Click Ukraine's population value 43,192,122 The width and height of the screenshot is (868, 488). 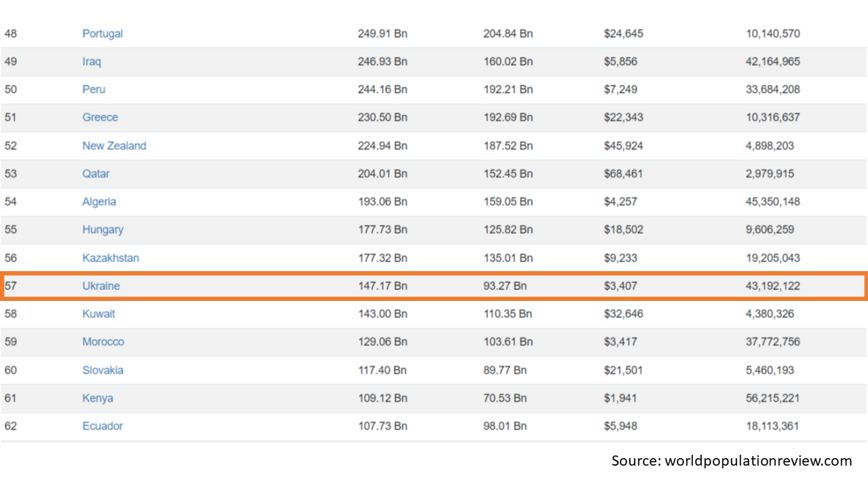772,286
